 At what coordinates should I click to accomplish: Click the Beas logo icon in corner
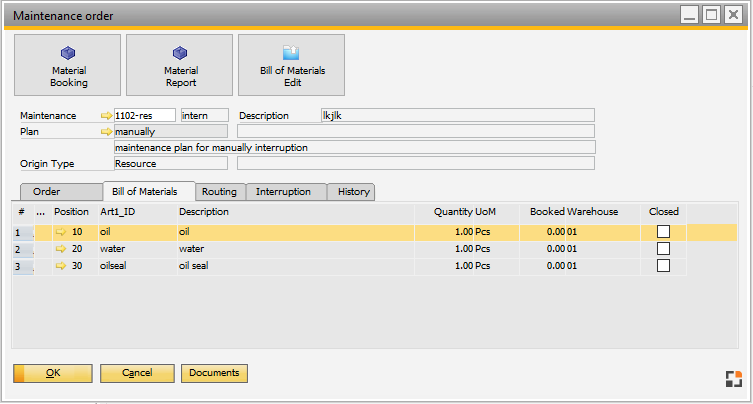[734, 378]
